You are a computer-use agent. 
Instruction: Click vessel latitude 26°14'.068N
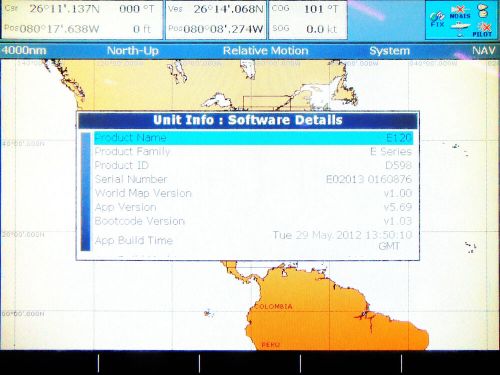click(x=228, y=9)
